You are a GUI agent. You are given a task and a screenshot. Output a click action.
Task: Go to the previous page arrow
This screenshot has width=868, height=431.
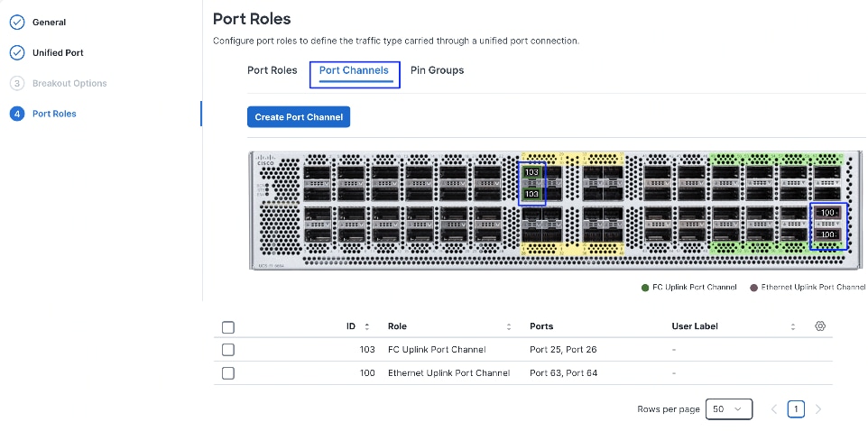pyautogui.click(x=774, y=409)
